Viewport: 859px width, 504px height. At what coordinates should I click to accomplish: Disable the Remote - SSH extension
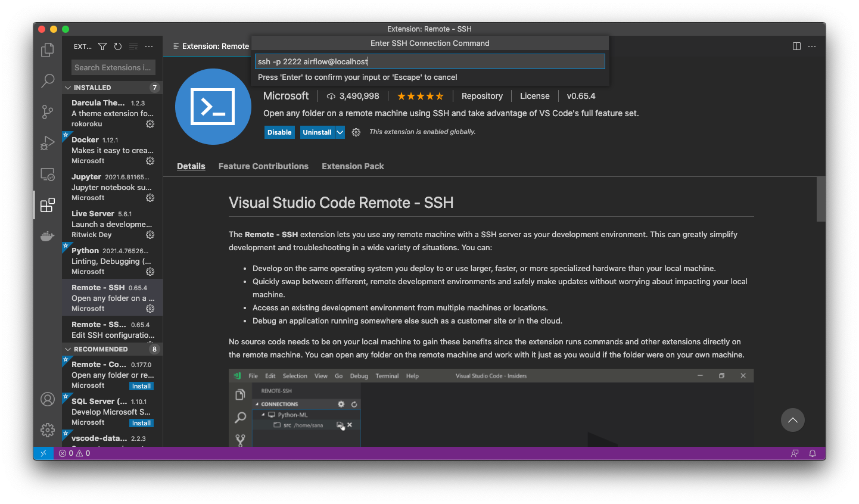click(279, 132)
